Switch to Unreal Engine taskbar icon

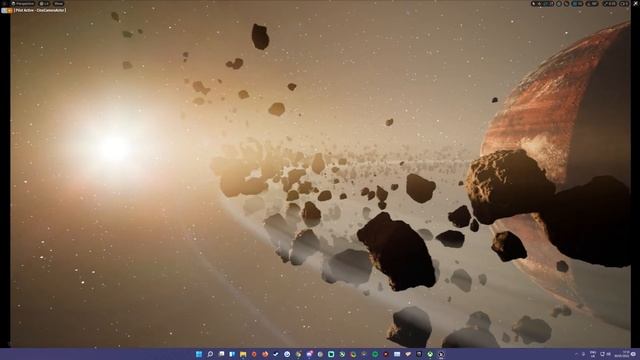click(441, 354)
